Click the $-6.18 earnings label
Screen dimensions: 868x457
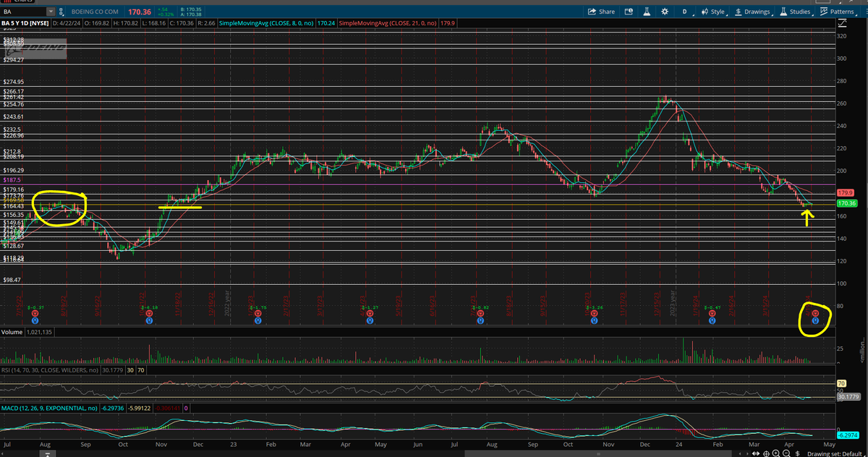(150, 307)
